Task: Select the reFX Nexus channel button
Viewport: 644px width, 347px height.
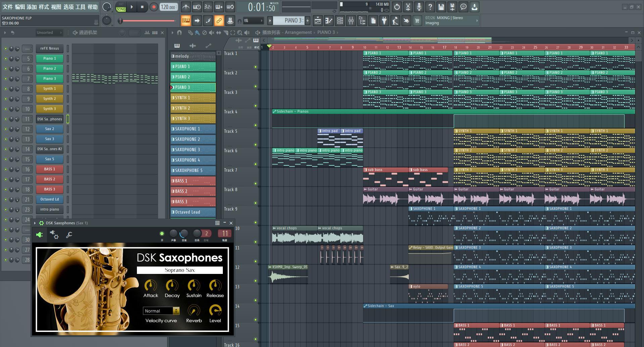Action: 50,48
